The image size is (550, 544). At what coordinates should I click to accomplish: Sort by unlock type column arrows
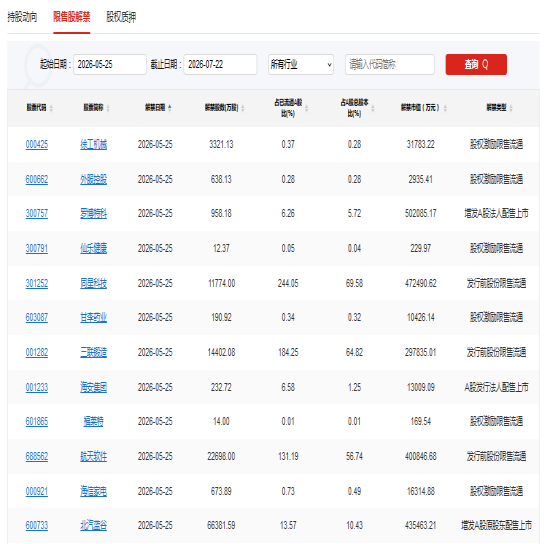[x=511, y=108]
